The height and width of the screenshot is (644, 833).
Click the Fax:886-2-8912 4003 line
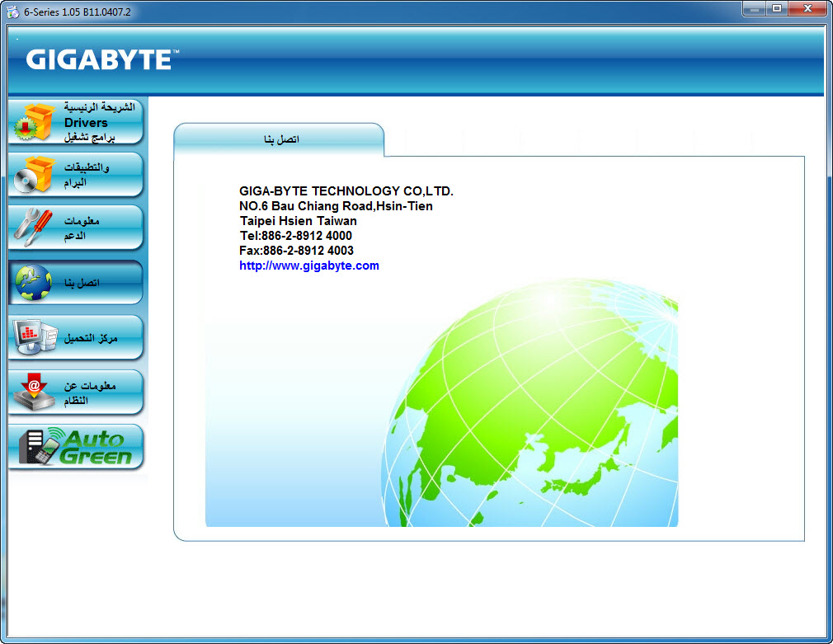(296, 251)
